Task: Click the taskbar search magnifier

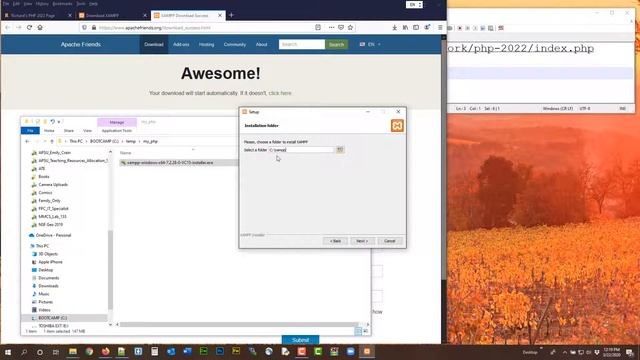Action: click(x=24, y=352)
